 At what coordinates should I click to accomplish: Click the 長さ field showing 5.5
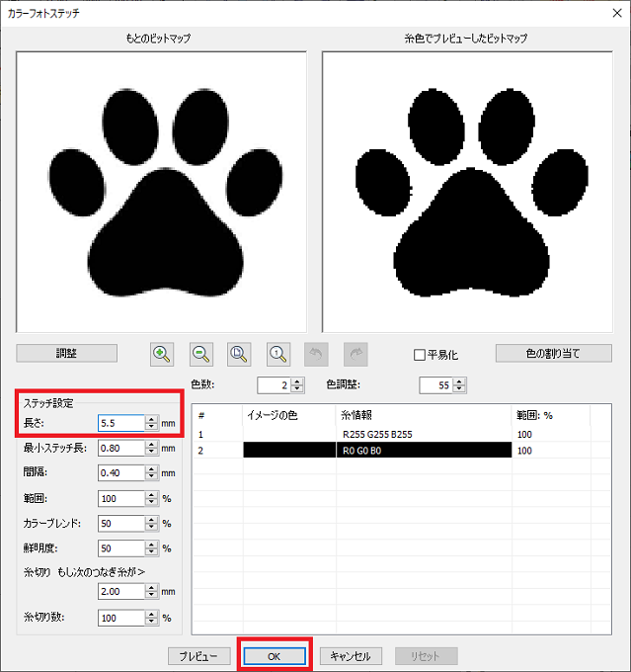tap(121, 423)
